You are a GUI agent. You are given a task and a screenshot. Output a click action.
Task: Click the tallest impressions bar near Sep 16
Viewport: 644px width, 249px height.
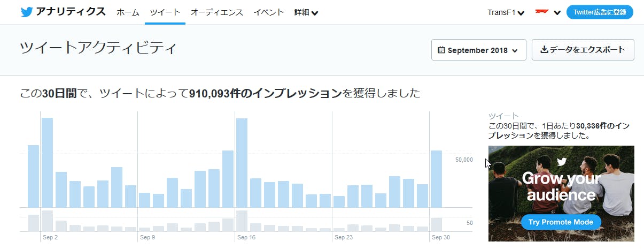pos(242,163)
